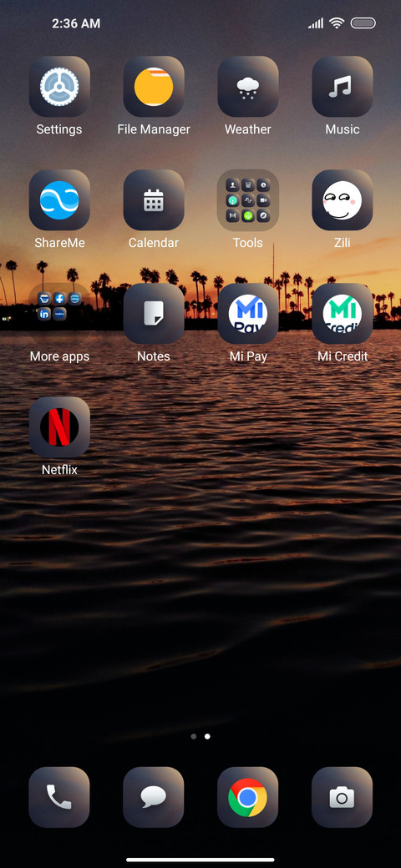The height and width of the screenshot is (868, 401).
Task: Open the Music app
Action: point(343,86)
